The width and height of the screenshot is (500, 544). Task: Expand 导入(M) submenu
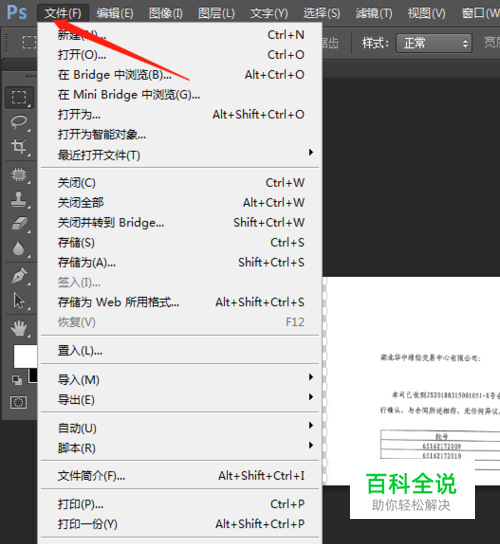[x=180, y=380]
